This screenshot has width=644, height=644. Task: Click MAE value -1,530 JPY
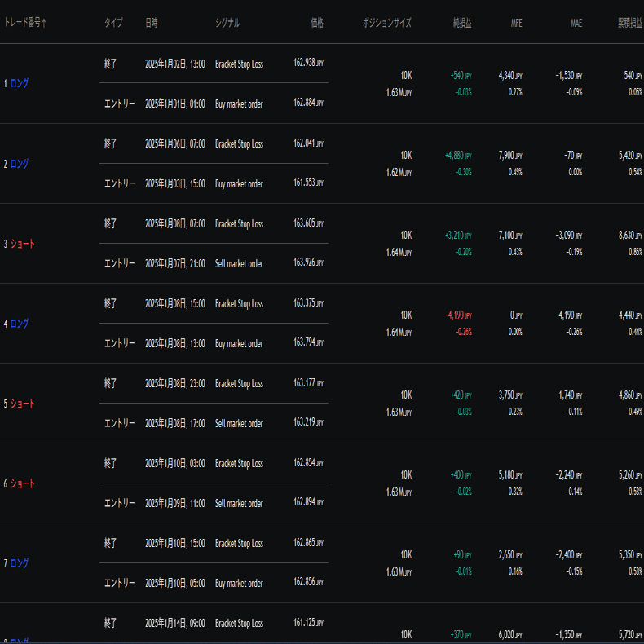(569, 75)
